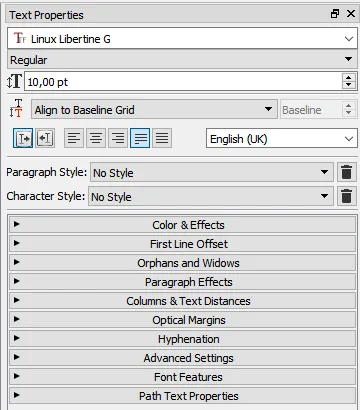Click the Character Style label
Image resolution: width=360 pixels, height=410 pixels.
click(x=46, y=196)
